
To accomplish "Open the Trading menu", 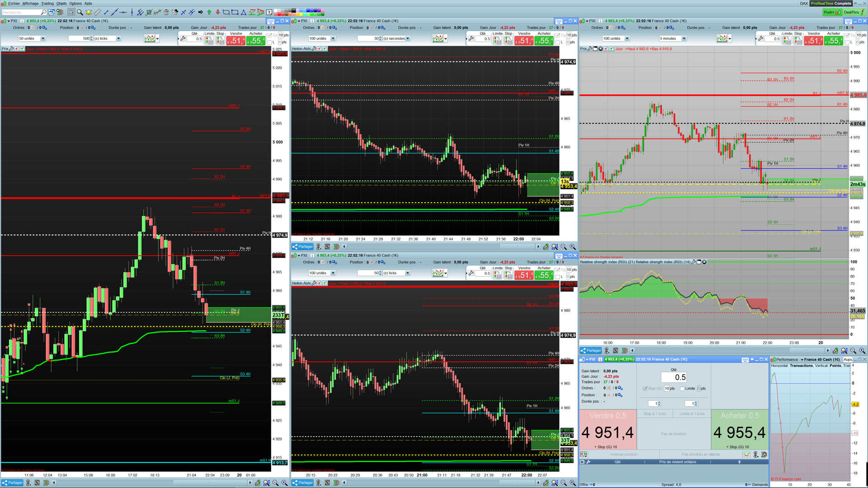I will (x=47, y=3).
